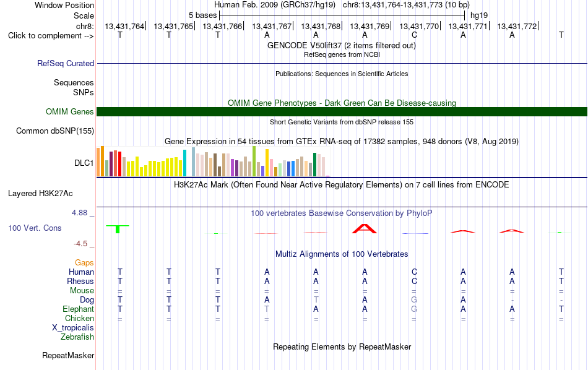Select the Layered H3K27Ac track label
The width and height of the screenshot is (588, 370).
pyautogui.click(x=40, y=194)
